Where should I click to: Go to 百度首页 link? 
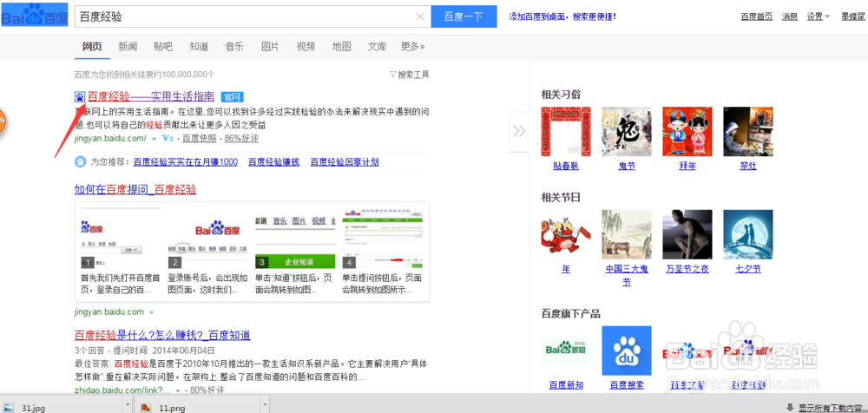pos(757,16)
